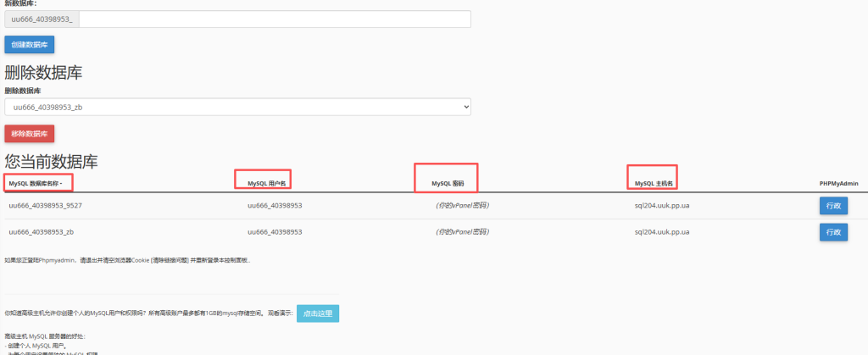Select database name uu666_40398953_zb in table row

click(41, 232)
